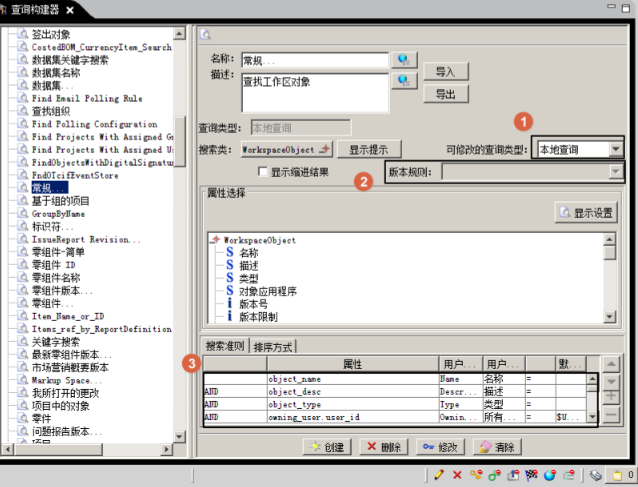Click the red pencil icon in status bar

point(439,475)
